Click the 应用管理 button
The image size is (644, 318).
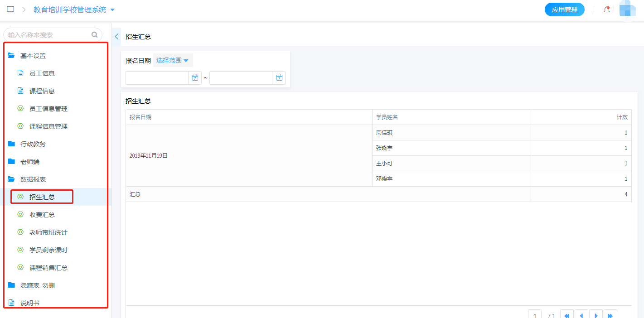click(x=564, y=10)
